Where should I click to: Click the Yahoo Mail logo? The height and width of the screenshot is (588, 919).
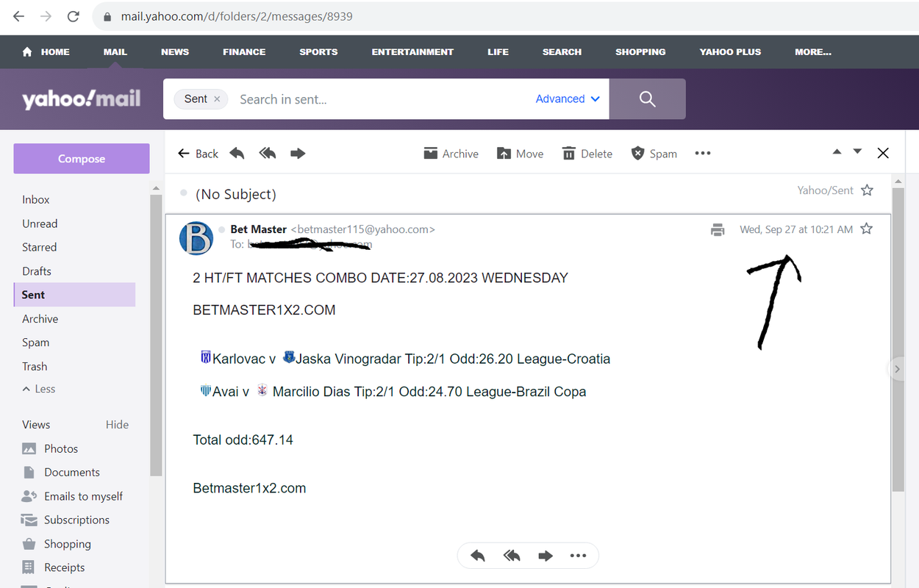(x=81, y=99)
